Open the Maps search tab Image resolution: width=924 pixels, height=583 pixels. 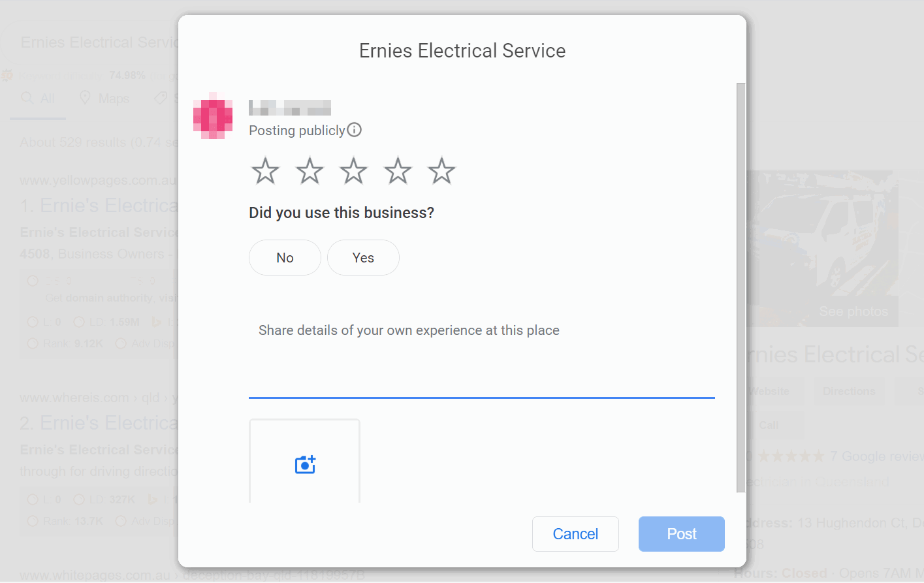tap(105, 99)
